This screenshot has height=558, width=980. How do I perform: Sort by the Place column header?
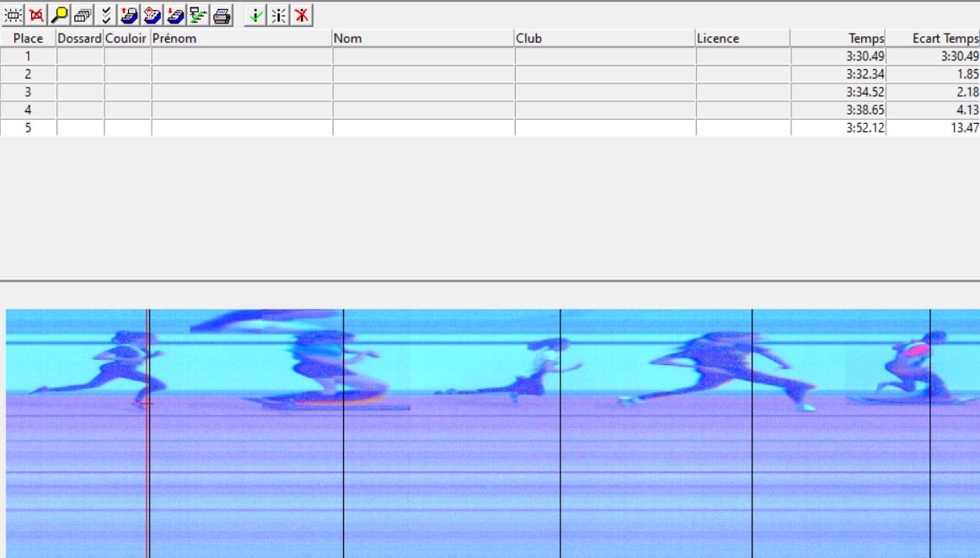coord(28,38)
